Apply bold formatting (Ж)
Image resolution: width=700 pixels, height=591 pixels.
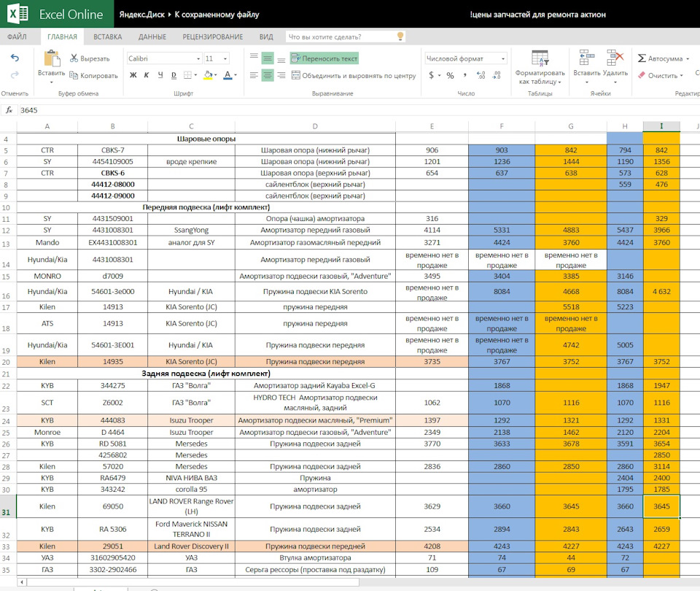pos(133,75)
